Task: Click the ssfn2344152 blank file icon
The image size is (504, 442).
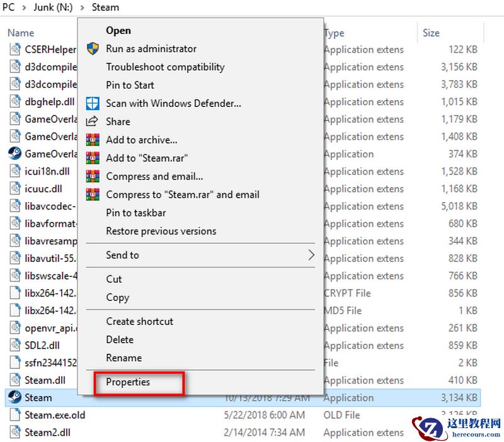Action: 14,363
